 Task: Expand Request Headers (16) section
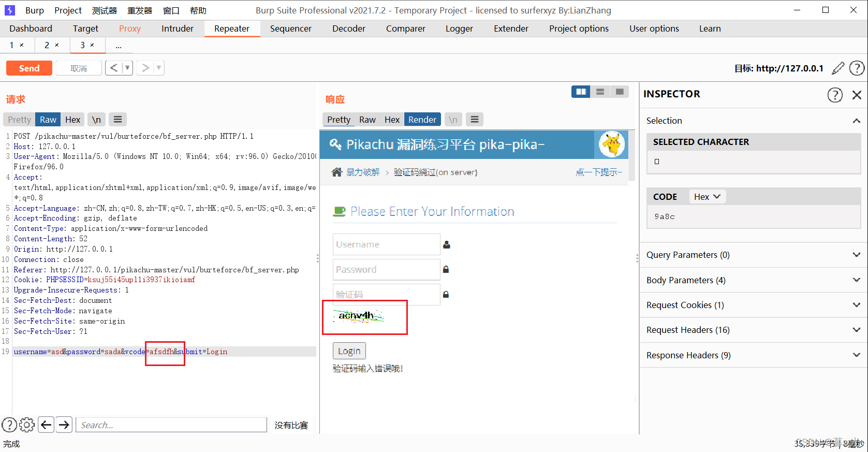click(753, 330)
